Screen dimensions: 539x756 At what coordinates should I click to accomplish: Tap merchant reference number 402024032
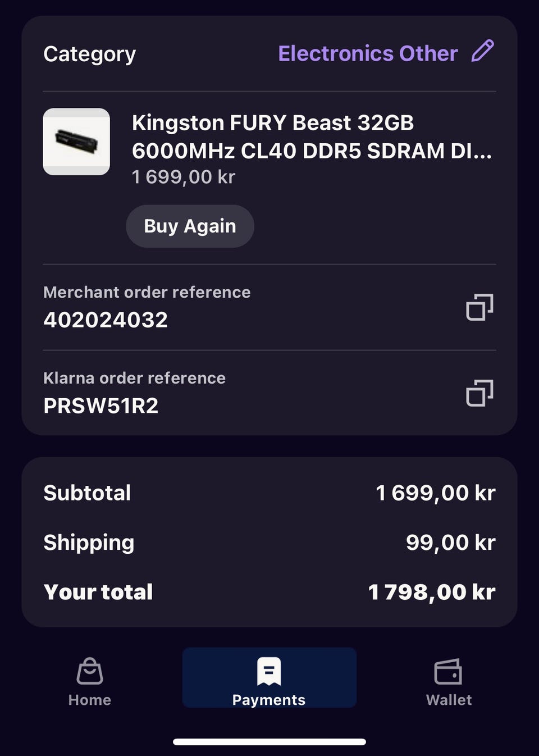pyautogui.click(x=106, y=320)
